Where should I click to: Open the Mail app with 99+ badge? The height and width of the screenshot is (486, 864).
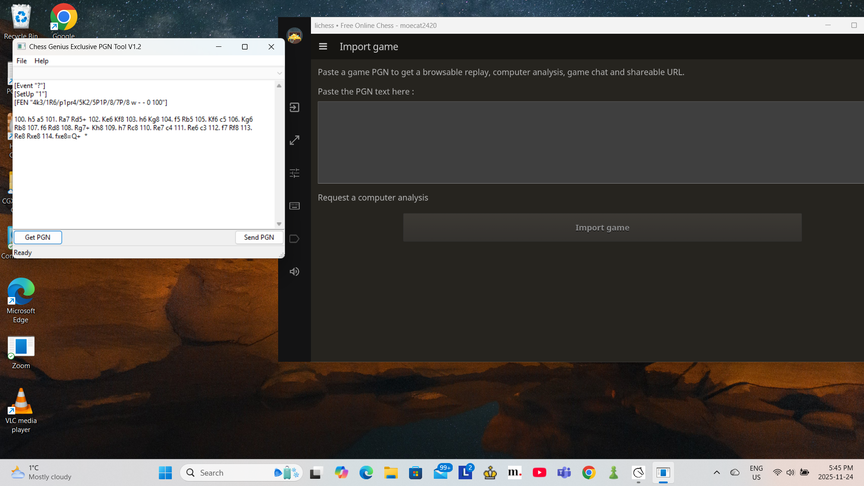[x=441, y=472]
